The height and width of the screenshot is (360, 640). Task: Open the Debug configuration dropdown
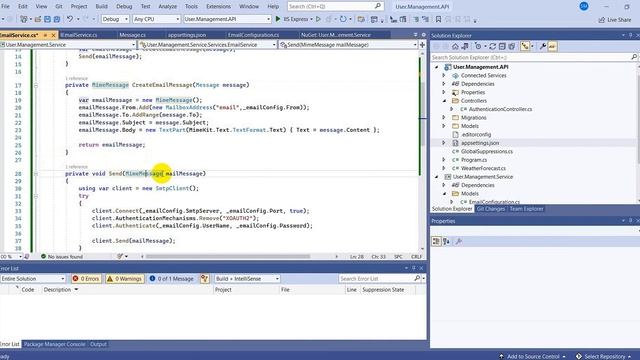tap(115, 19)
